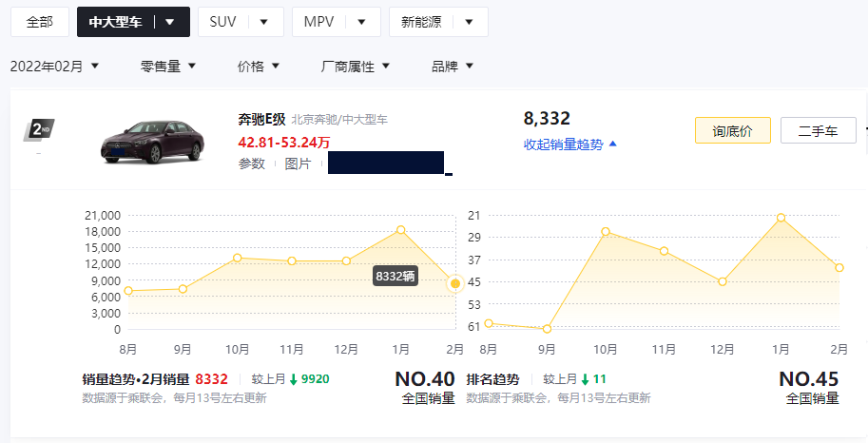Click the NO.40 全国销量 ranking
This screenshot has width=868, height=443.
pos(425,388)
